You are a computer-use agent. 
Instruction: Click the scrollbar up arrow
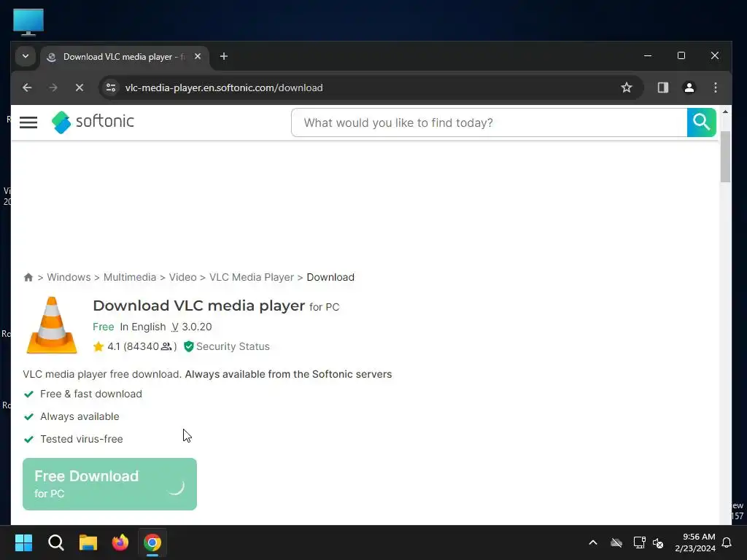[725, 112]
